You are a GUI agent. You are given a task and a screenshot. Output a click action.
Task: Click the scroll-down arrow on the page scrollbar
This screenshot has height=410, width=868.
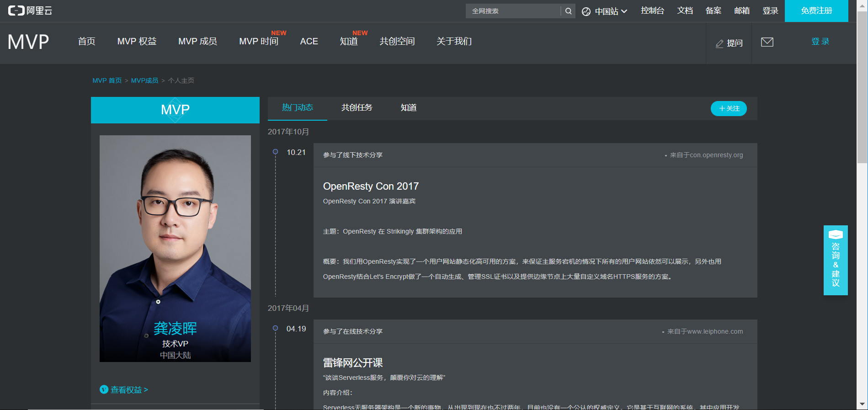862,404
